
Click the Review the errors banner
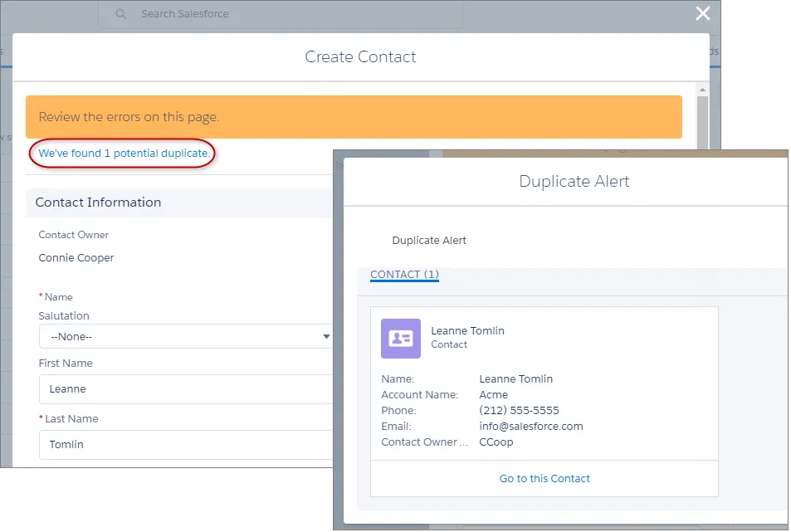click(354, 117)
